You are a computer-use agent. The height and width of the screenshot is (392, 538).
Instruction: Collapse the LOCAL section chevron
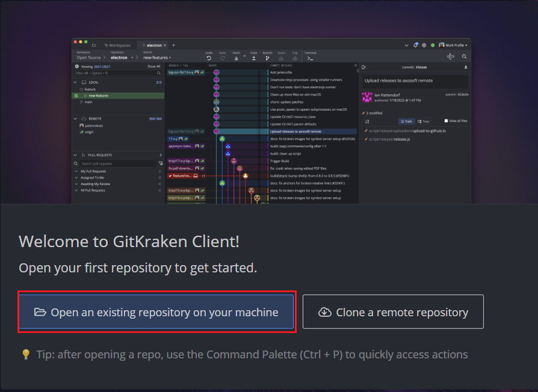pos(75,82)
